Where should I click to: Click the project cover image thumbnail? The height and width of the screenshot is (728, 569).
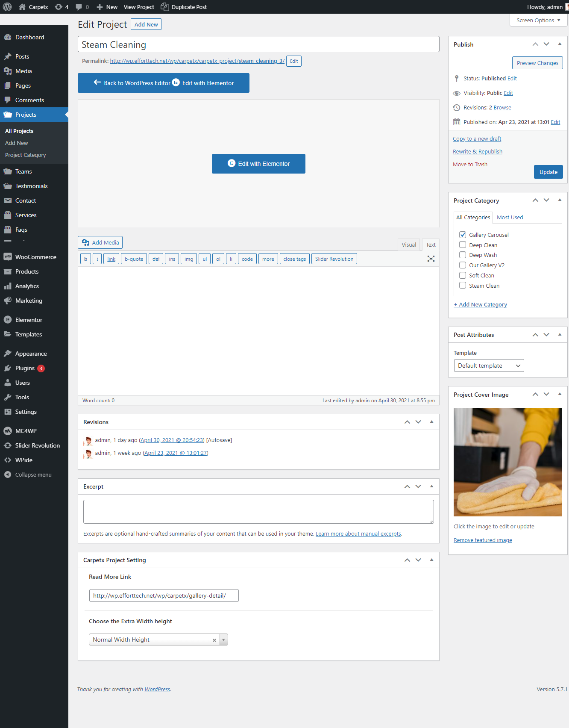pyautogui.click(x=507, y=462)
